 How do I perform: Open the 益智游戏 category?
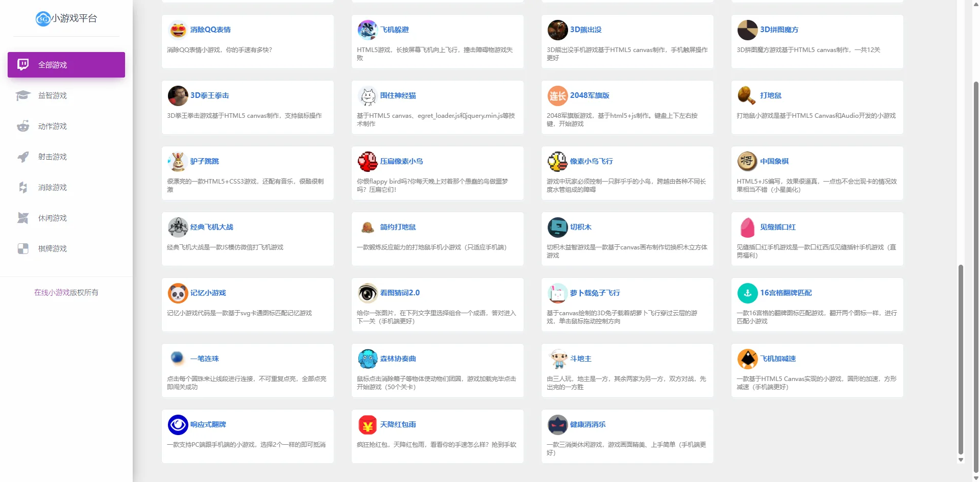53,96
